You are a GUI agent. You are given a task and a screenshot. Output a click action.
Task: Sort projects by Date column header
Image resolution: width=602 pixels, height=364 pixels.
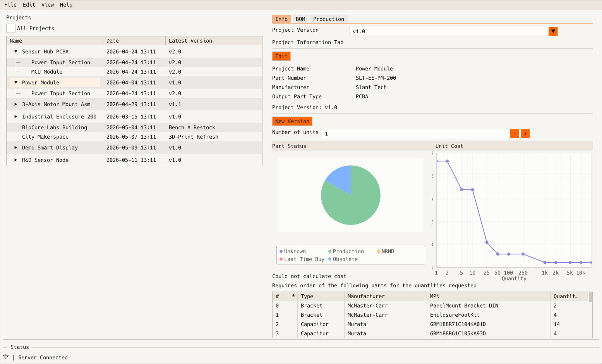134,41
